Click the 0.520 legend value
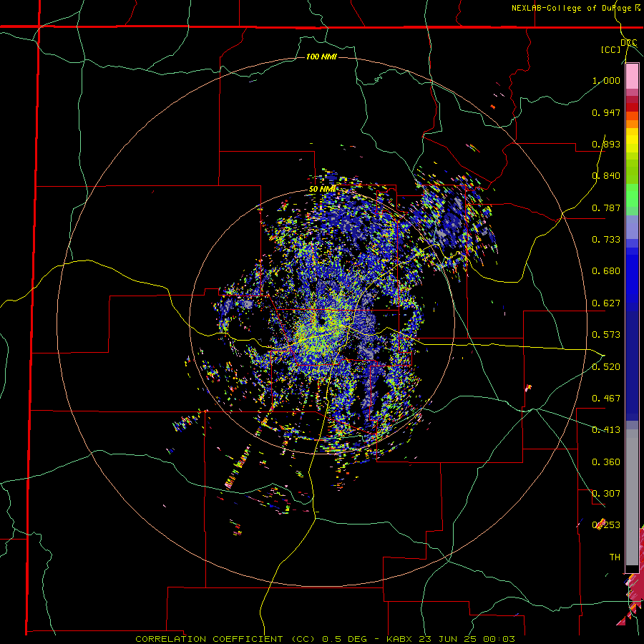Image resolution: width=644 pixels, height=644 pixels. [x=606, y=367]
